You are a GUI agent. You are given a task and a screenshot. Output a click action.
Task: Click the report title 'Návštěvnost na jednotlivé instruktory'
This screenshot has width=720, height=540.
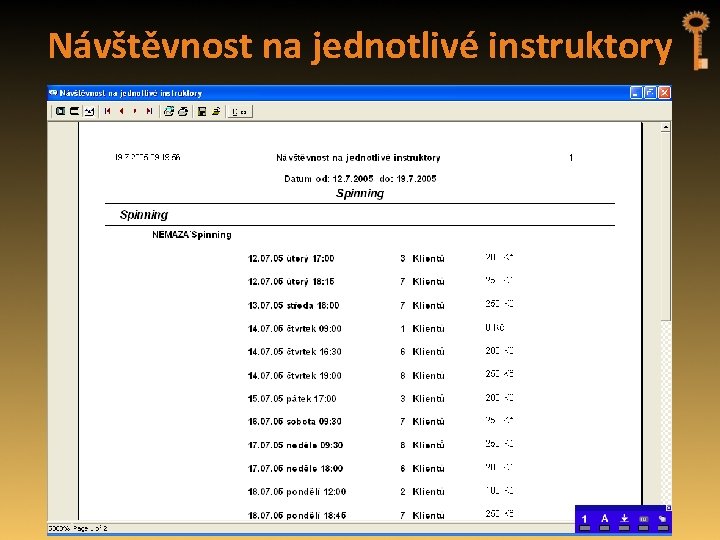(x=358, y=158)
